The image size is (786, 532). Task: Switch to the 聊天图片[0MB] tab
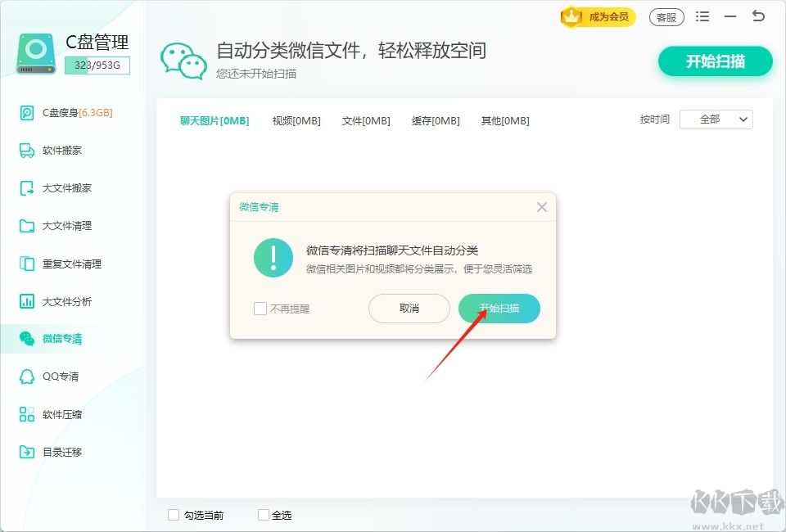(x=215, y=121)
